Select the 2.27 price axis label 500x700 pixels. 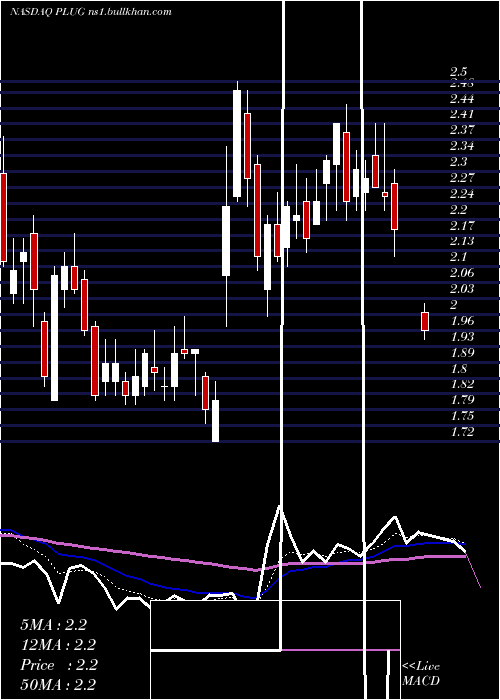(462, 178)
